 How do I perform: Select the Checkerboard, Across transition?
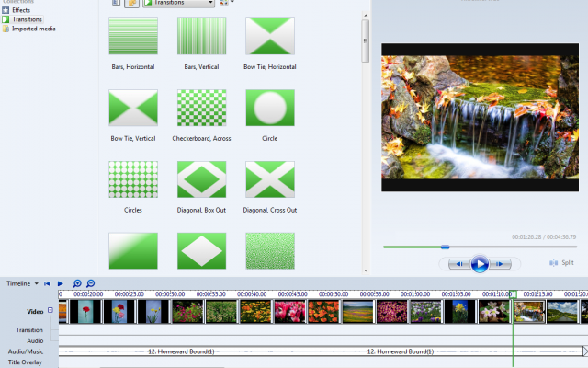coord(201,108)
